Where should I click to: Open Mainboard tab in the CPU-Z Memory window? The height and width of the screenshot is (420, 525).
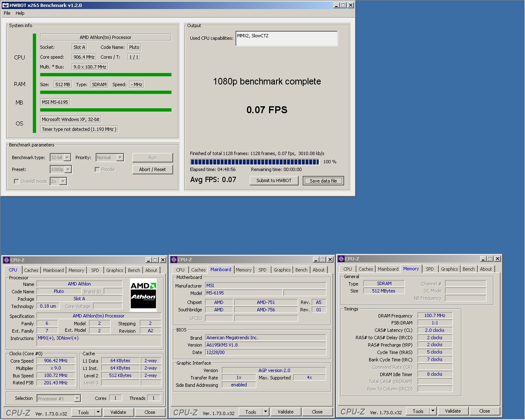point(388,269)
